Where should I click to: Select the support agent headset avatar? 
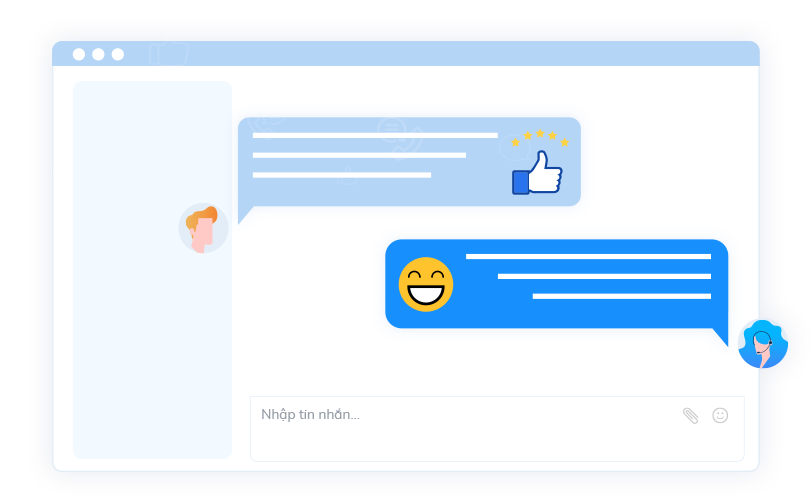763,344
